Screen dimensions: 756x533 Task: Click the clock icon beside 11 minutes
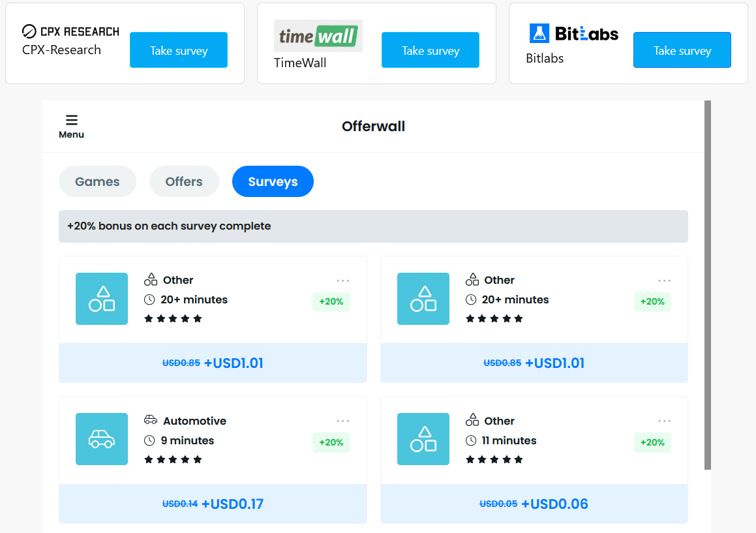point(470,440)
